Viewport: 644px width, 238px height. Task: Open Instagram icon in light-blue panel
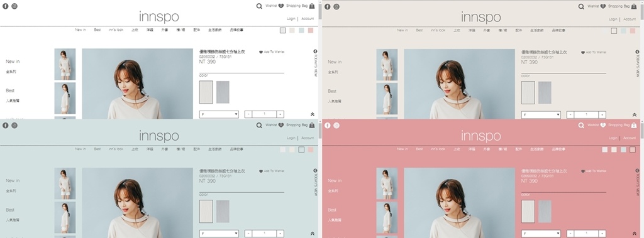tap(14, 125)
